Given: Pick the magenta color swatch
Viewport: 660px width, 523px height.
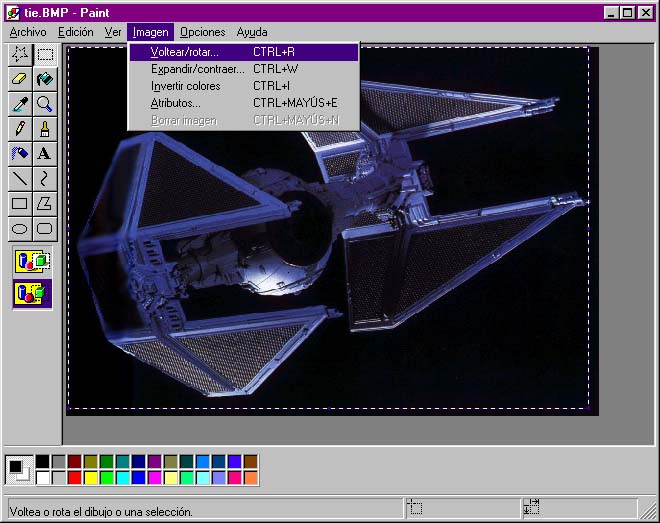Looking at the screenshot, I should coord(154,478).
